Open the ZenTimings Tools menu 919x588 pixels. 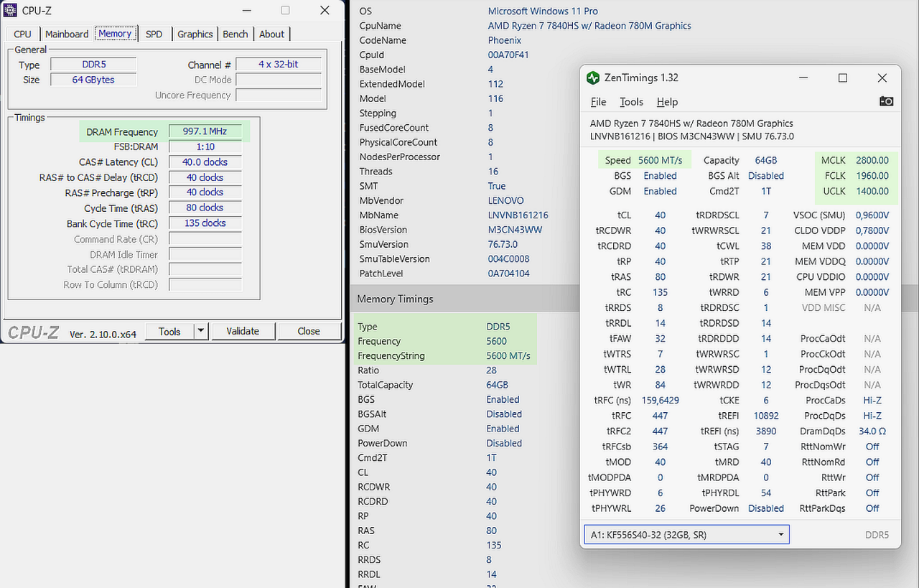coord(631,102)
